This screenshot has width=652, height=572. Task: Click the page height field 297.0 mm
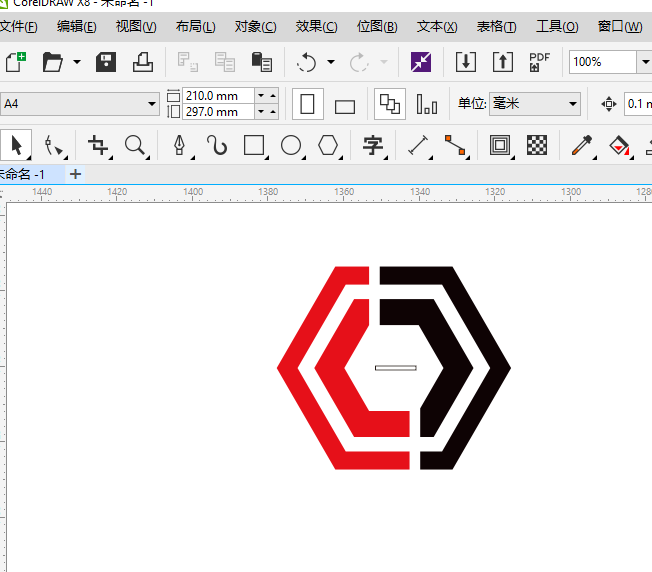218,112
